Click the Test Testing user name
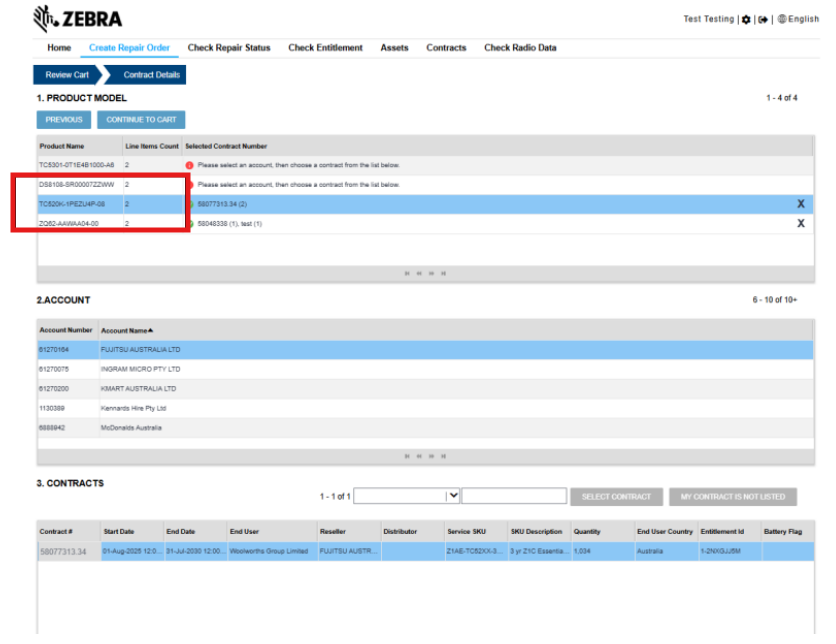Viewport: 836px width, 644px height. click(709, 19)
